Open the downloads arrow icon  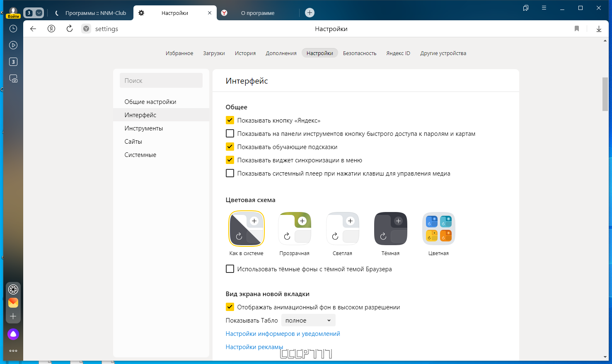point(599,29)
